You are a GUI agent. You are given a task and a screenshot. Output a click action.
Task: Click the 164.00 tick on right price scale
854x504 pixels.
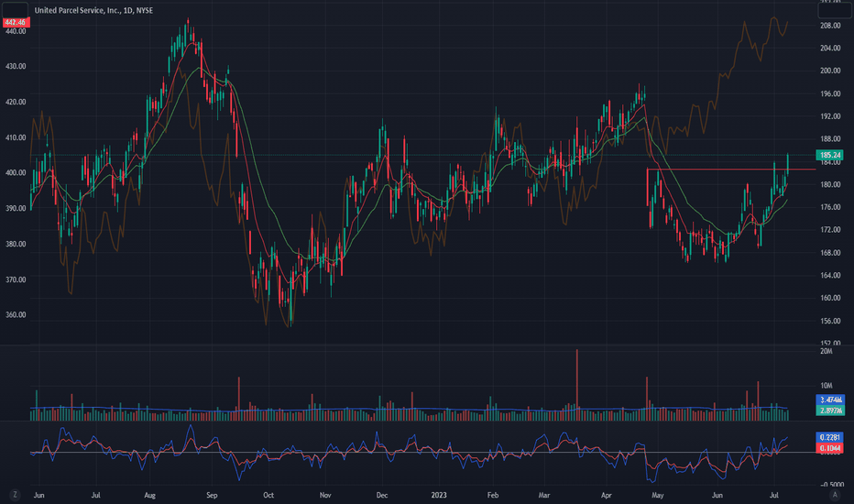coord(830,276)
